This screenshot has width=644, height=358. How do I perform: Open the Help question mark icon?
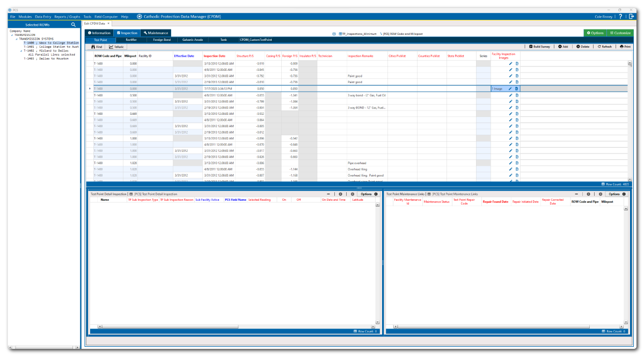620,17
